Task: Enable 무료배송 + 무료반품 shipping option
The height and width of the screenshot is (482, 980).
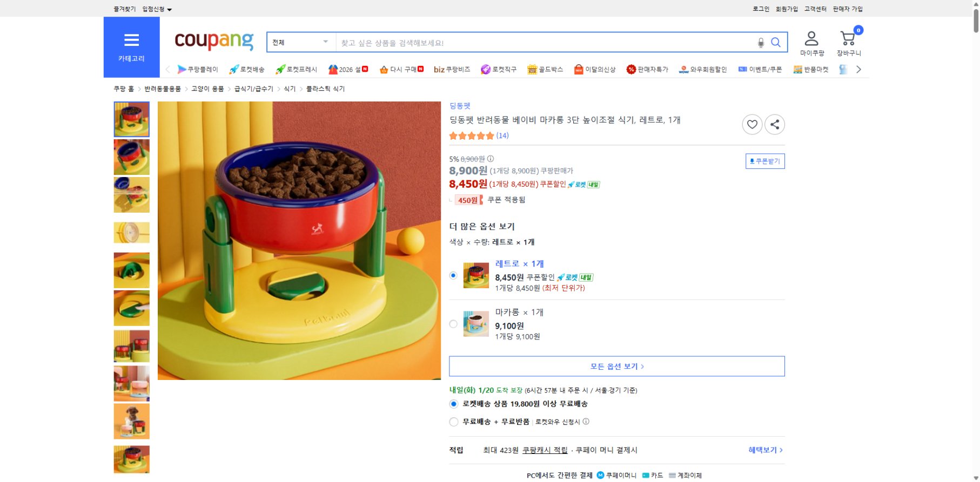Action: (453, 422)
